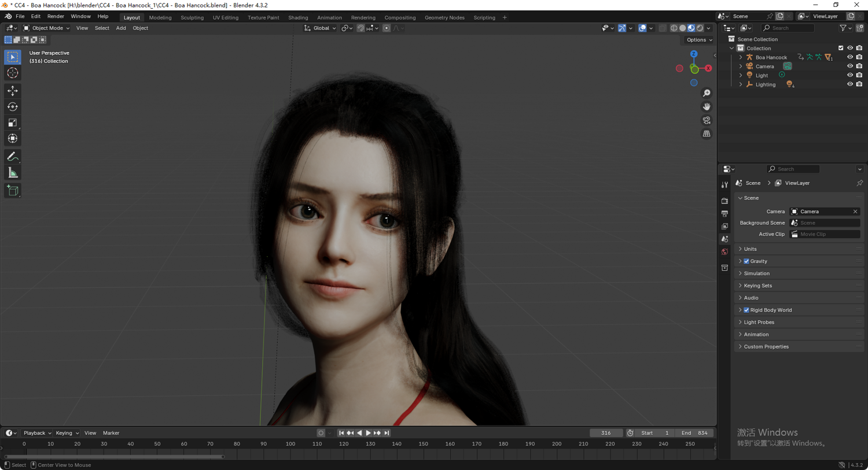Uncheck the Gravity checkbox
Screen dimensions: 868x470
pos(746,261)
